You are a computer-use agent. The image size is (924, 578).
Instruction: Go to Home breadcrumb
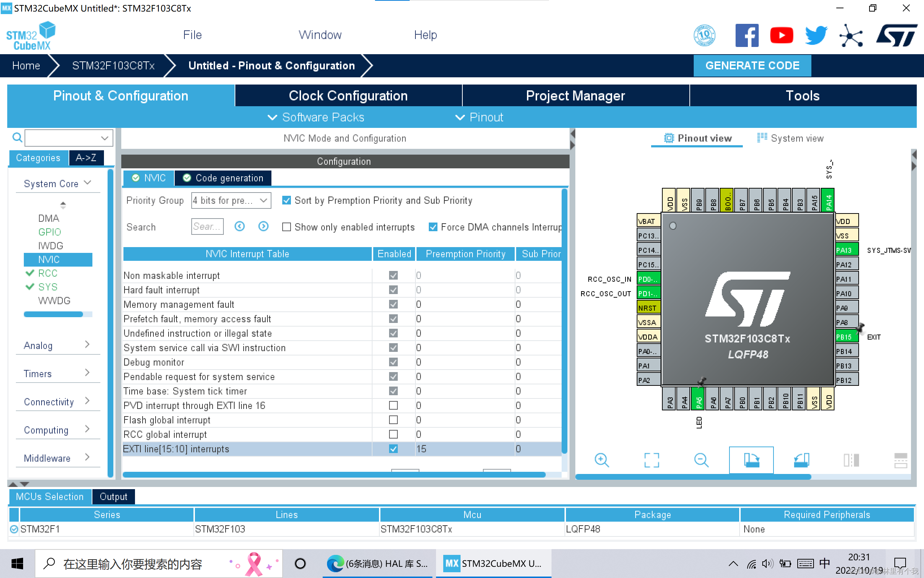pyautogui.click(x=26, y=65)
